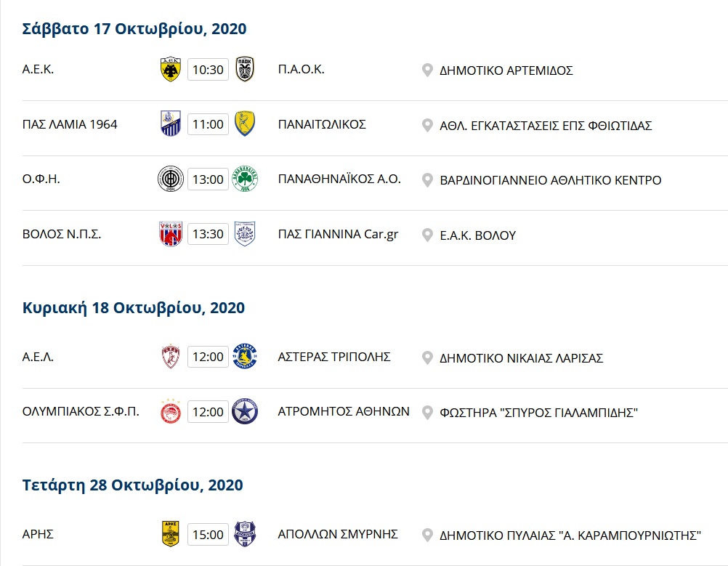Click the Asteras Tripolis crest
Screen dimensions: 728x566
point(245,357)
